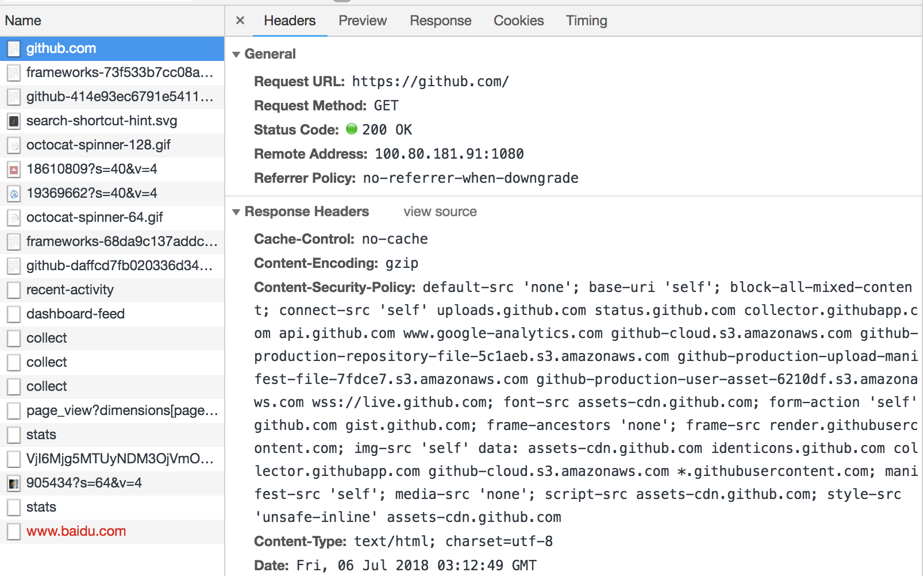
Task: Collapse the Response Headers section
Action: point(236,212)
